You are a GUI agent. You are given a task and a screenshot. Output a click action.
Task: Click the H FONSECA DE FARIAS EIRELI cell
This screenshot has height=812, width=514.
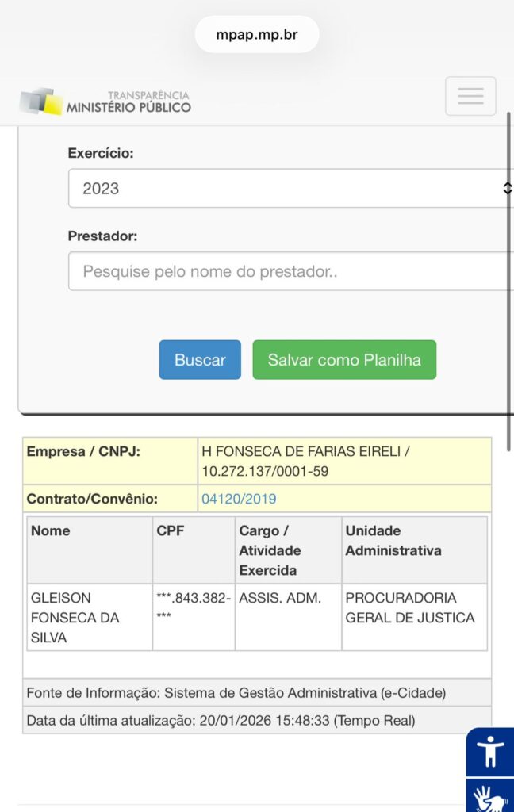(x=343, y=461)
